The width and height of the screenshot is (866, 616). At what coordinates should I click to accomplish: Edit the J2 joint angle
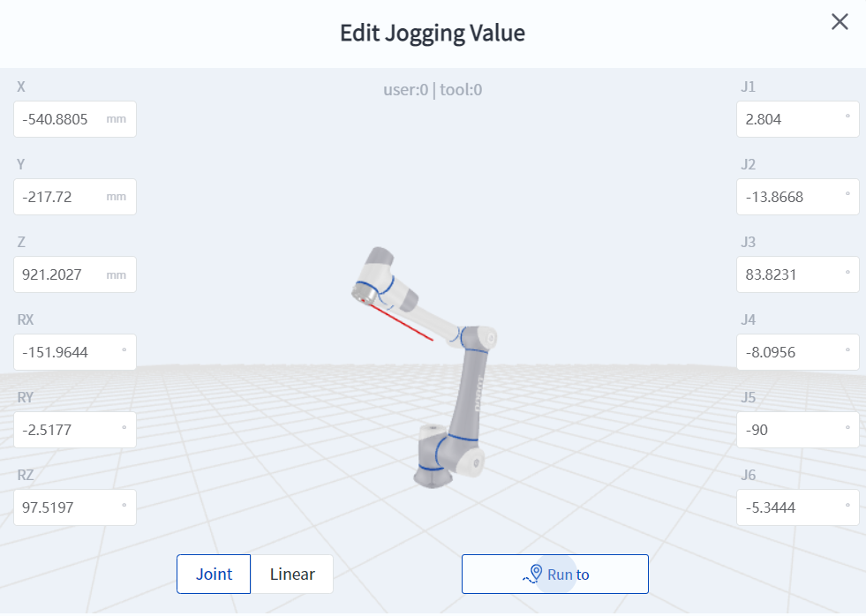790,197
